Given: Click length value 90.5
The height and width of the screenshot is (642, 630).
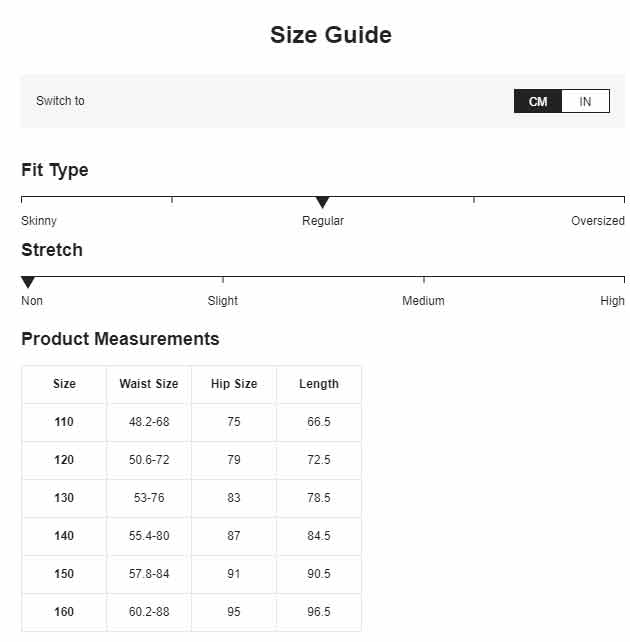Looking at the screenshot, I should pos(319,574).
